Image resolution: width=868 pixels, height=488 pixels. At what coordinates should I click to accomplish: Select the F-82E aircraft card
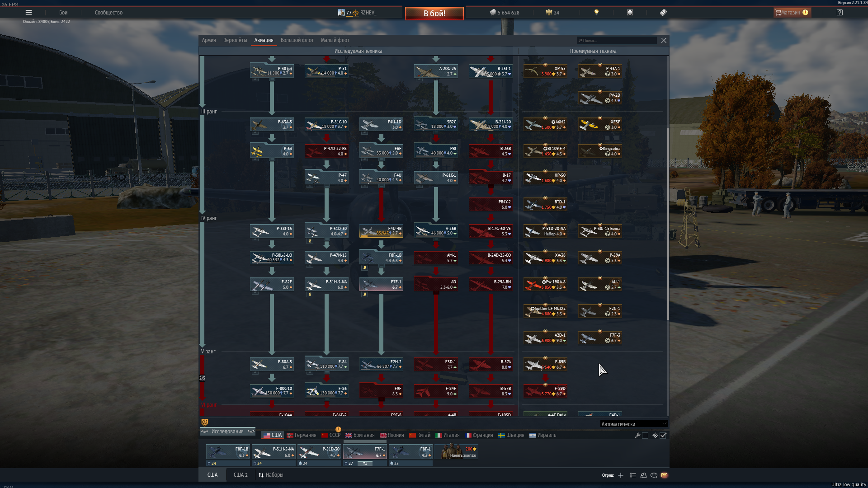pos(272,285)
